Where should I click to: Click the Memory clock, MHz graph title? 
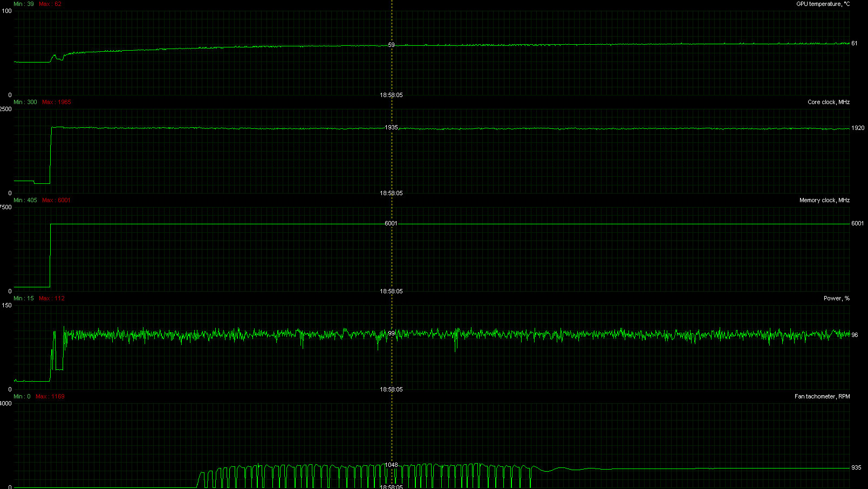(x=824, y=201)
